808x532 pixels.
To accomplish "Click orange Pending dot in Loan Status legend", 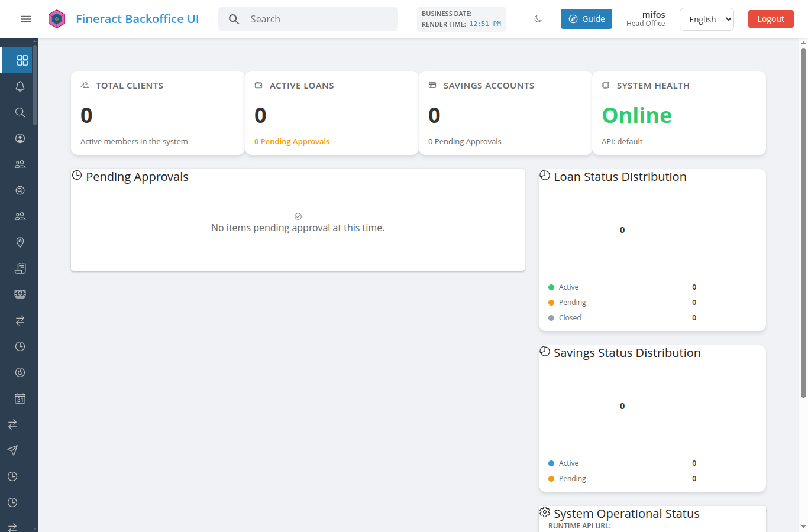I will pyautogui.click(x=551, y=303).
